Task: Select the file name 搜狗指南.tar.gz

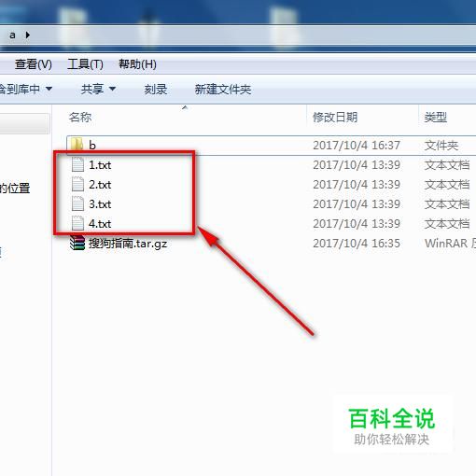Action: point(128,244)
